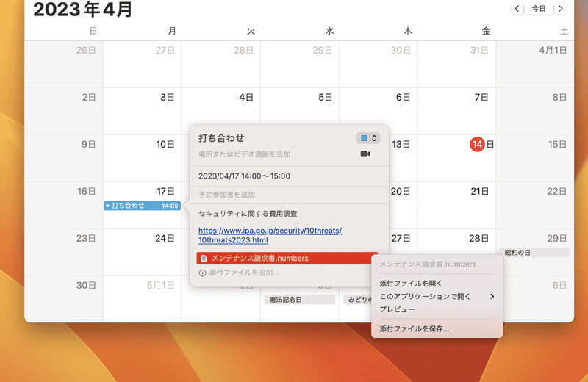This screenshot has width=588, height=382.
Task: Select the 打ち合わせ event on the 17th
Action: pyautogui.click(x=142, y=206)
